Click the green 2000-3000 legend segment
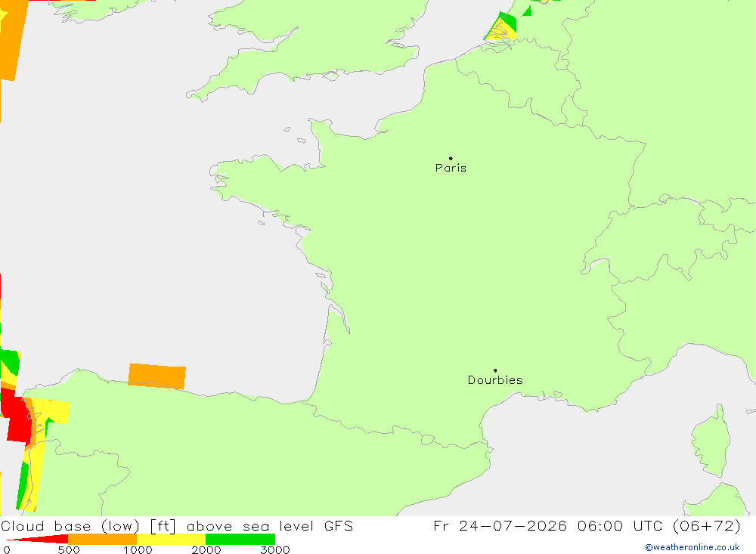Screen dimensions: 756x554 [x=240, y=539]
